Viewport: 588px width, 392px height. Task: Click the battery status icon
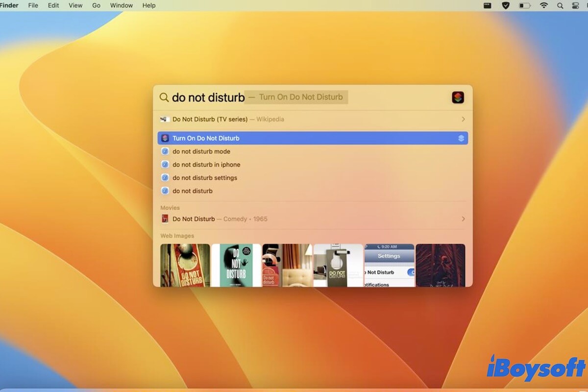pos(525,5)
